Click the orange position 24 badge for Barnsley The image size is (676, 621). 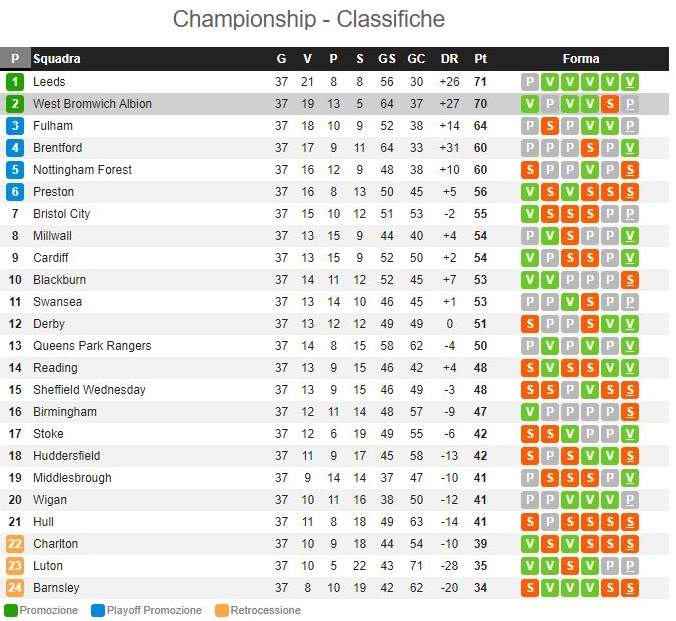15,588
